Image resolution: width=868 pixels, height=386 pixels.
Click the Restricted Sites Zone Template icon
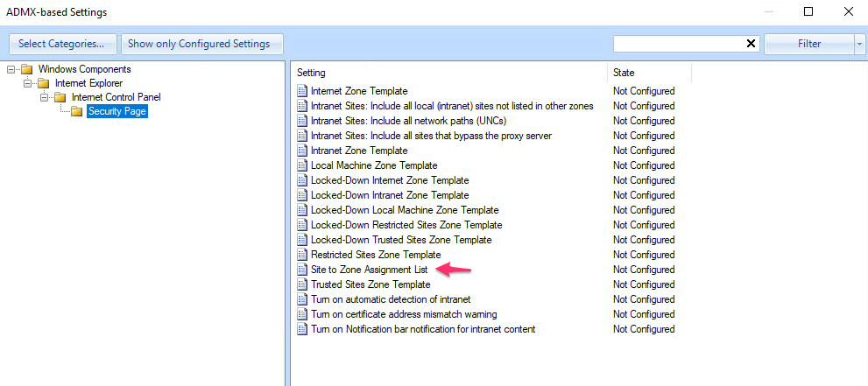pyautogui.click(x=301, y=255)
